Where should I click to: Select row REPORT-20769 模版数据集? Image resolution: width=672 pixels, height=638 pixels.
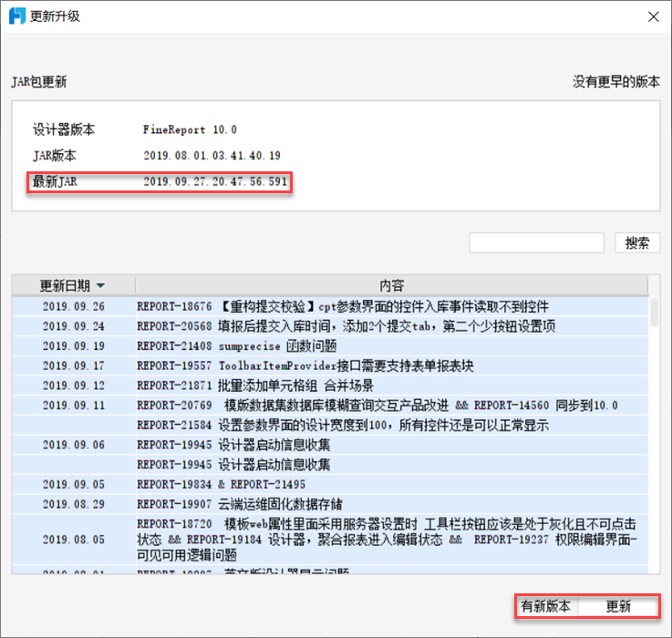(x=392, y=405)
